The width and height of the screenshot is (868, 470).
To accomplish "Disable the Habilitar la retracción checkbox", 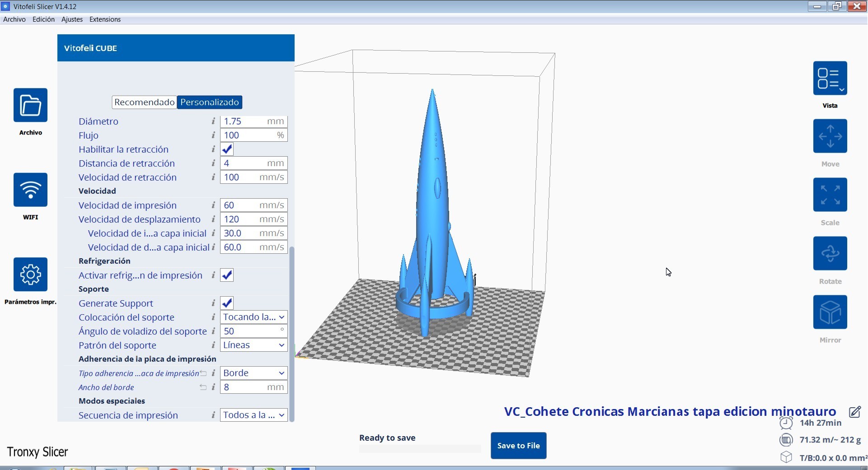I will [x=227, y=149].
